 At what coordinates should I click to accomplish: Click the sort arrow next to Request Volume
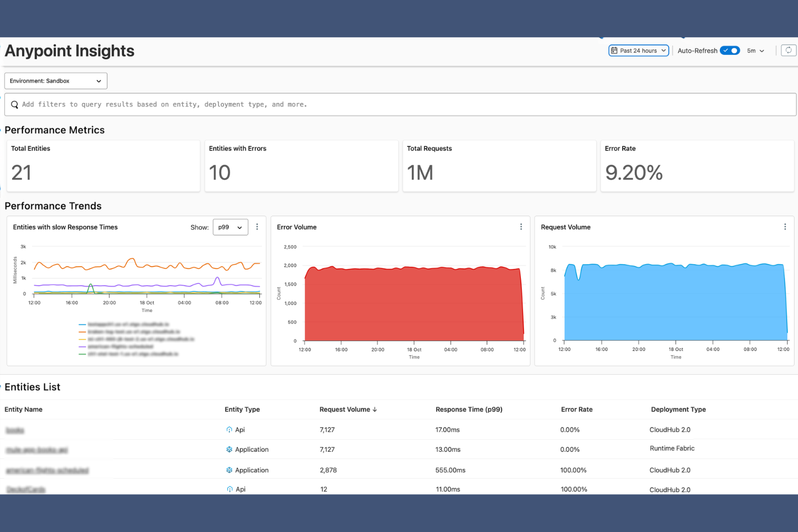[375, 410]
